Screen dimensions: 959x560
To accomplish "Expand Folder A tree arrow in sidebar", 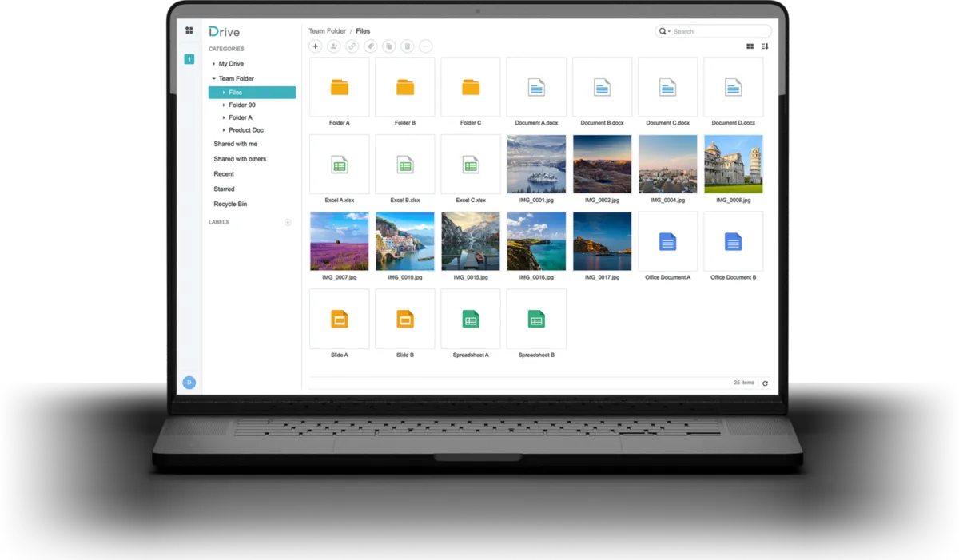I will [x=224, y=117].
